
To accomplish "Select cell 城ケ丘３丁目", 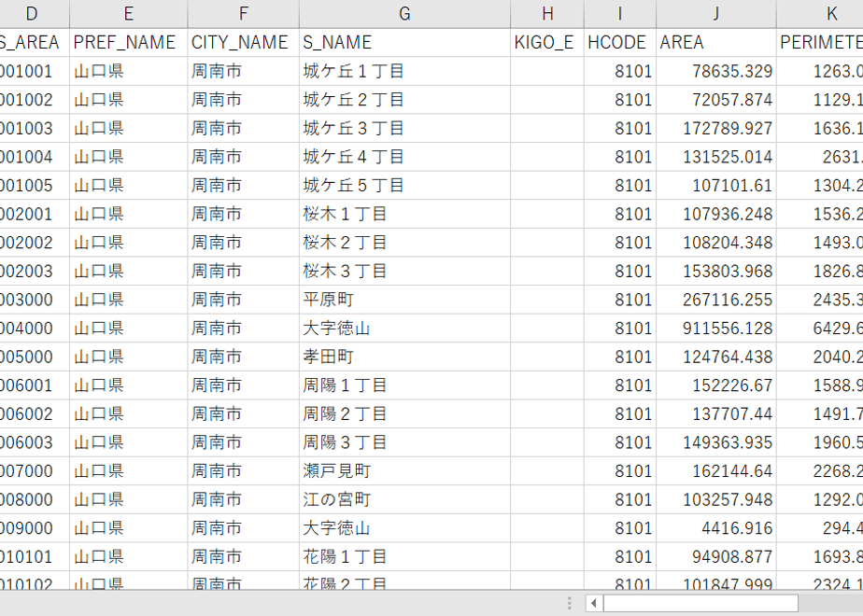I will [x=404, y=128].
